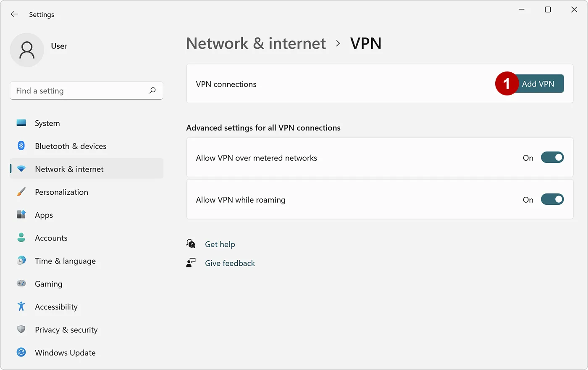The height and width of the screenshot is (370, 588).
Task: Click the Personalization brush icon
Action: tap(21, 192)
